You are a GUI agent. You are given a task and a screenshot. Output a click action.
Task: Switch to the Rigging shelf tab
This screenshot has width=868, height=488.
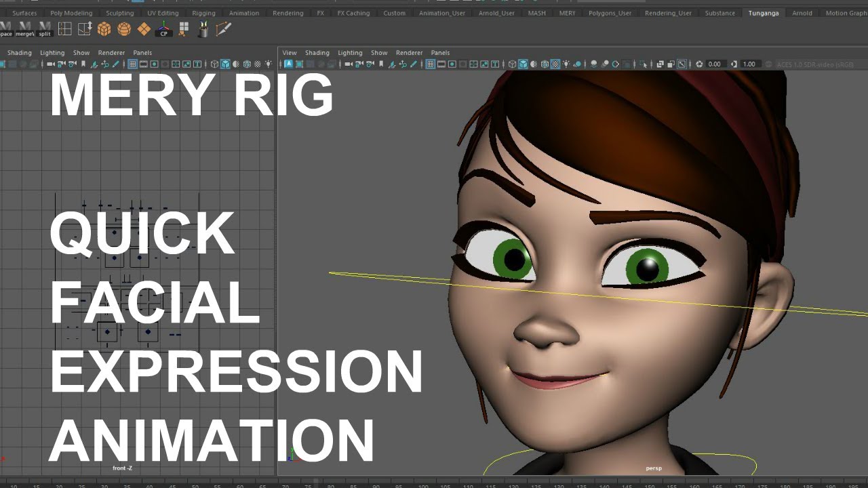[x=203, y=13]
